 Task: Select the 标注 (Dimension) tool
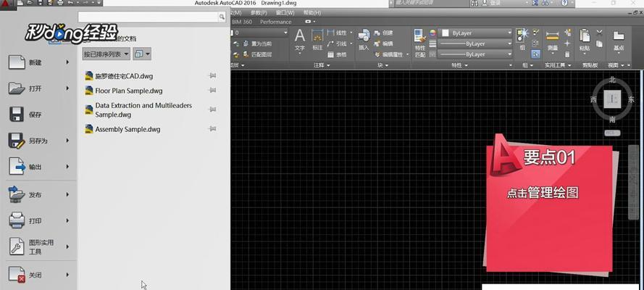pyautogui.click(x=317, y=41)
